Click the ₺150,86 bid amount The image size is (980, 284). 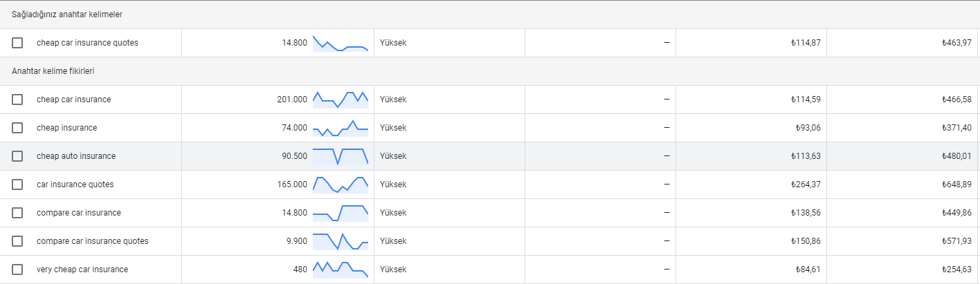[x=806, y=241]
